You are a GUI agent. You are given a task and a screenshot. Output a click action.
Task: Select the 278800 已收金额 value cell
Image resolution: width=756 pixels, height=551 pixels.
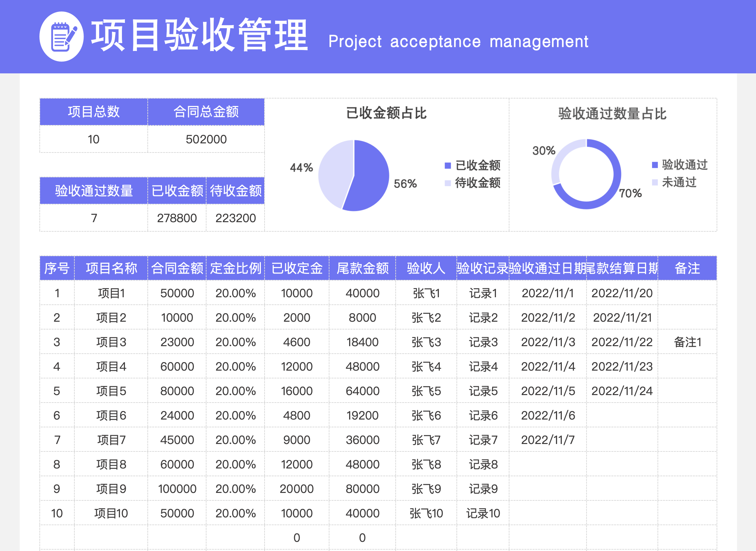(177, 218)
